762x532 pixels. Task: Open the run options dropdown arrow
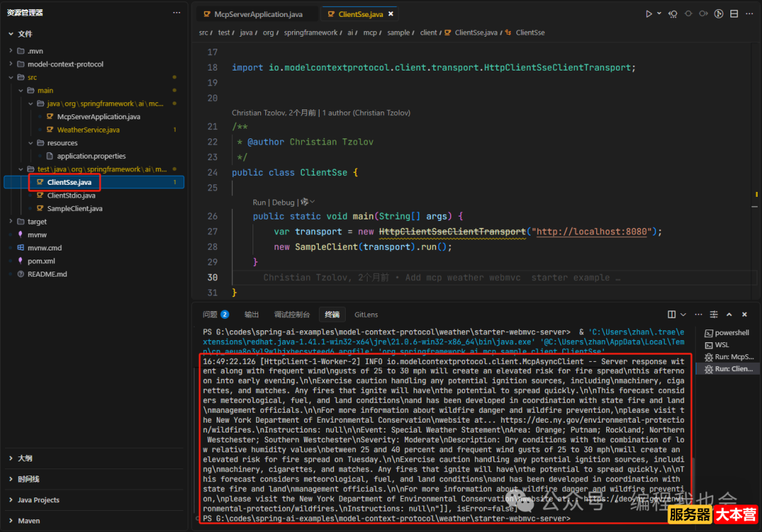[x=659, y=13]
